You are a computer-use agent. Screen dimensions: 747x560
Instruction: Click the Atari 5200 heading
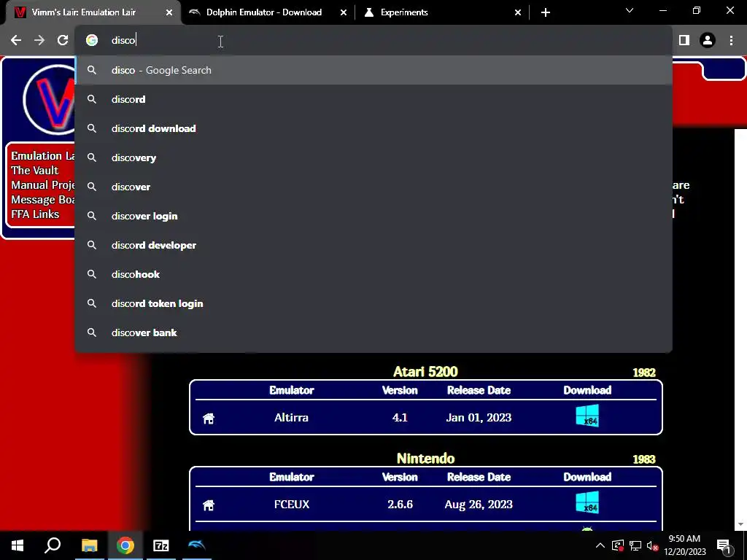[425, 371]
